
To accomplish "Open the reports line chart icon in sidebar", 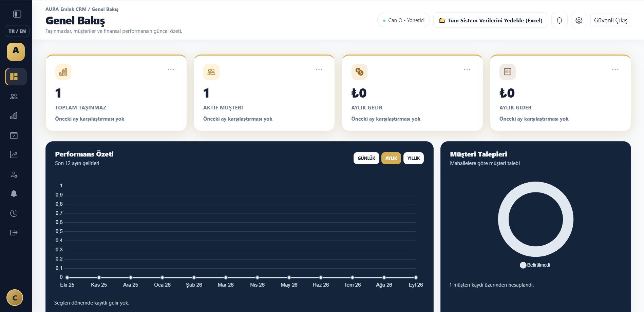I will click(14, 155).
